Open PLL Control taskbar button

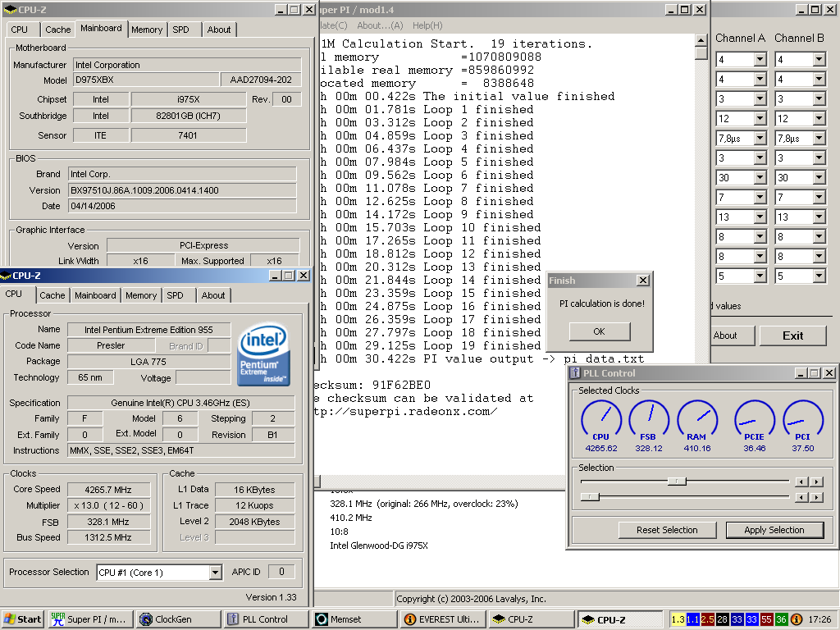(x=265, y=619)
